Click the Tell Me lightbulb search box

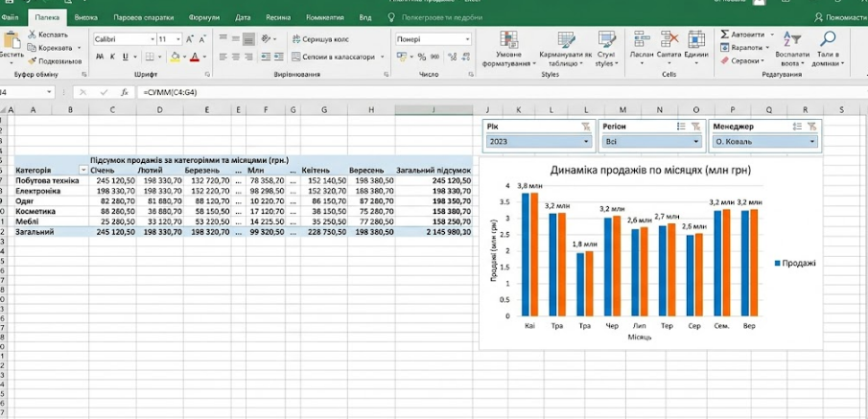(x=434, y=17)
